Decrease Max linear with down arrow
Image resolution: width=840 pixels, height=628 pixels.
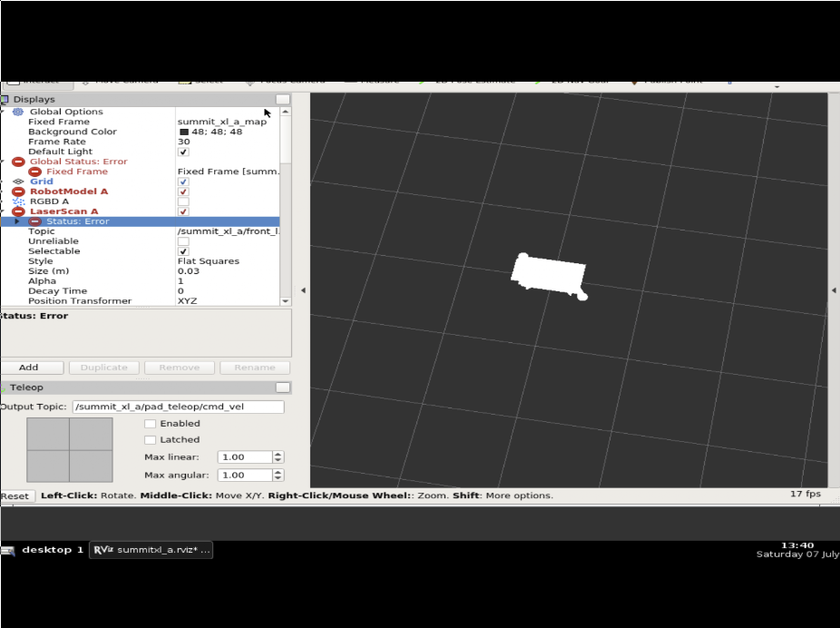coord(278,460)
